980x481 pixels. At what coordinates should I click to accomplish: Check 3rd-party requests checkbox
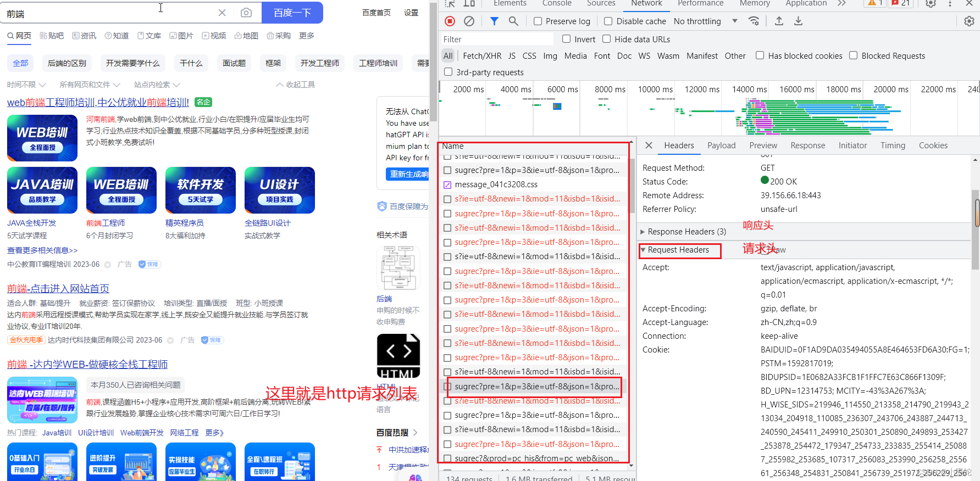pos(448,72)
